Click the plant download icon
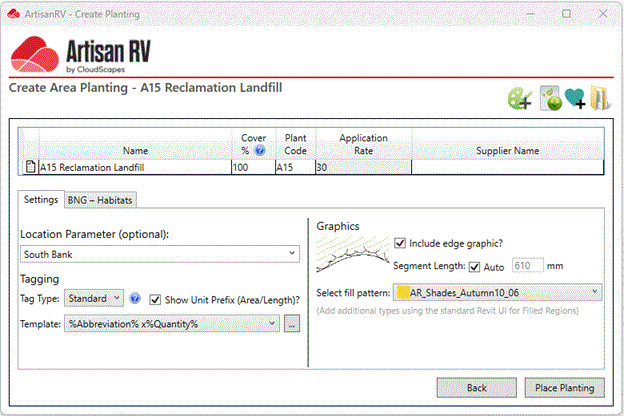 click(x=551, y=98)
